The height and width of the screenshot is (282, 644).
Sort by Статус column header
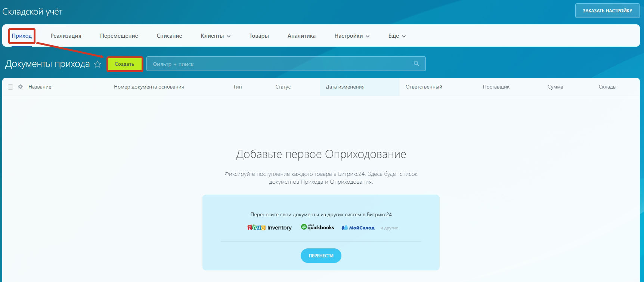pyautogui.click(x=283, y=87)
